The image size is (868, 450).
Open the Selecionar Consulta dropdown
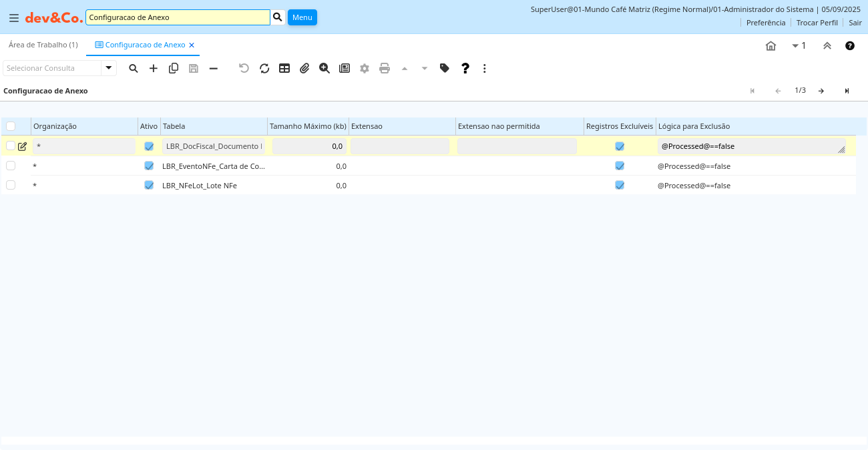(109, 68)
